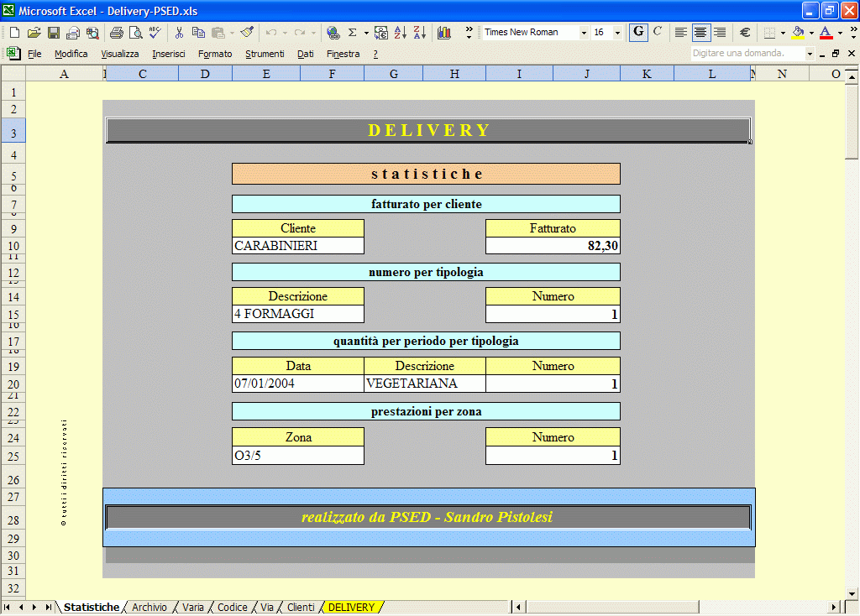Toggle center text alignment
The width and height of the screenshot is (860, 616).
700,33
